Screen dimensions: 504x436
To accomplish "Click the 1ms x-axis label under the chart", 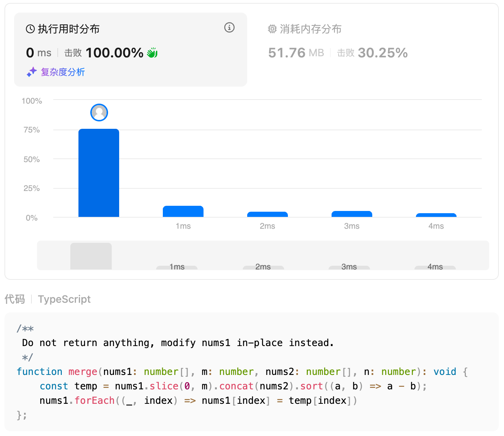I will [183, 226].
